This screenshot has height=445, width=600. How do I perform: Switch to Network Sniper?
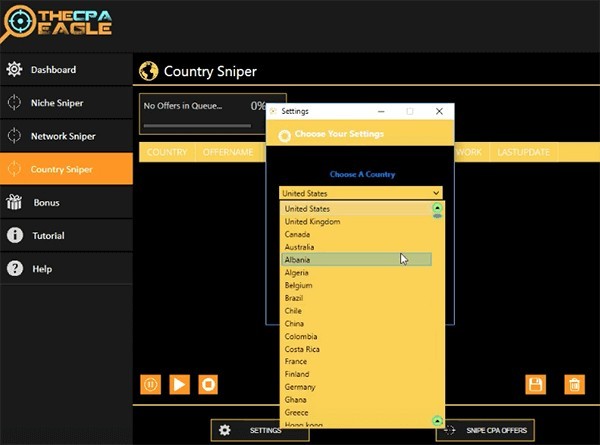pos(66,136)
